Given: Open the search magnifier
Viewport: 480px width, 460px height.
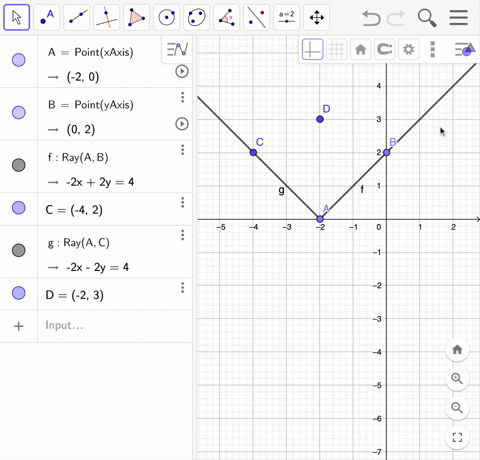Looking at the screenshot, I should 427,18.
